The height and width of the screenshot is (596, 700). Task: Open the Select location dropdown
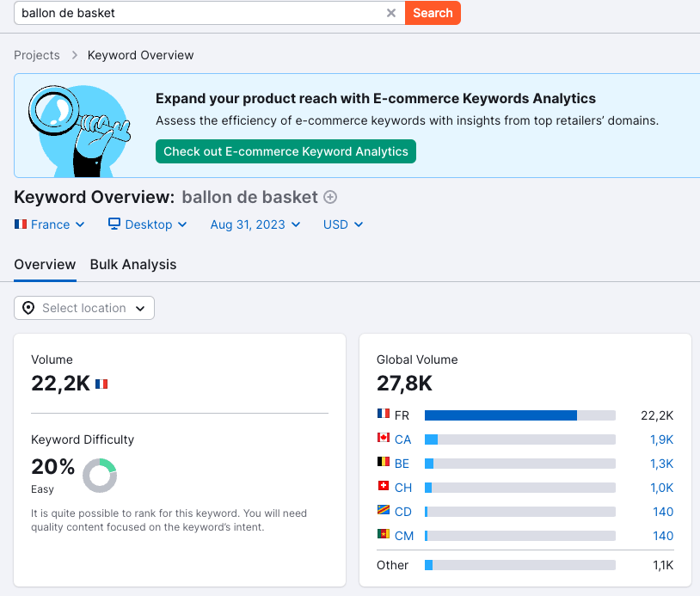[x=84, y=308]
